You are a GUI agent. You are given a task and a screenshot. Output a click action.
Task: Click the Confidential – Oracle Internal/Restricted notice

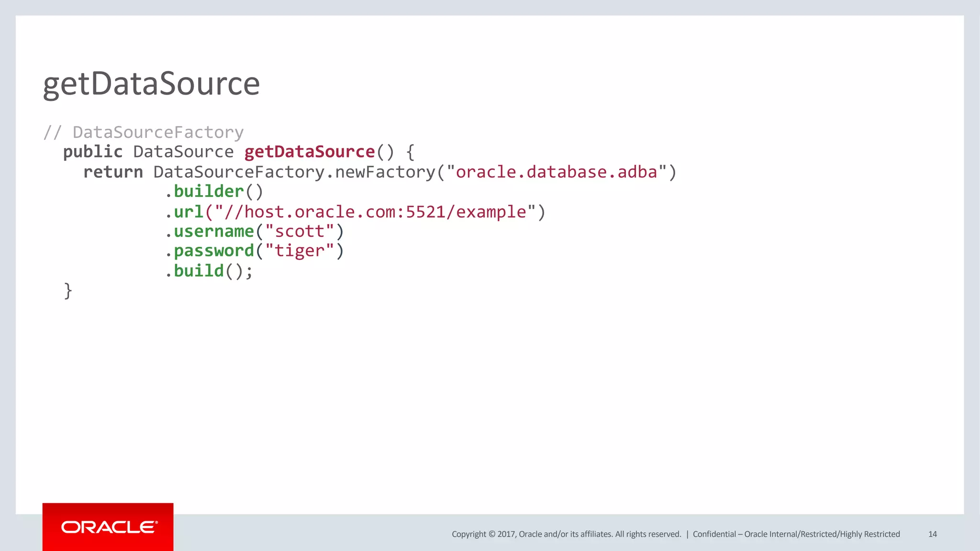796,534
